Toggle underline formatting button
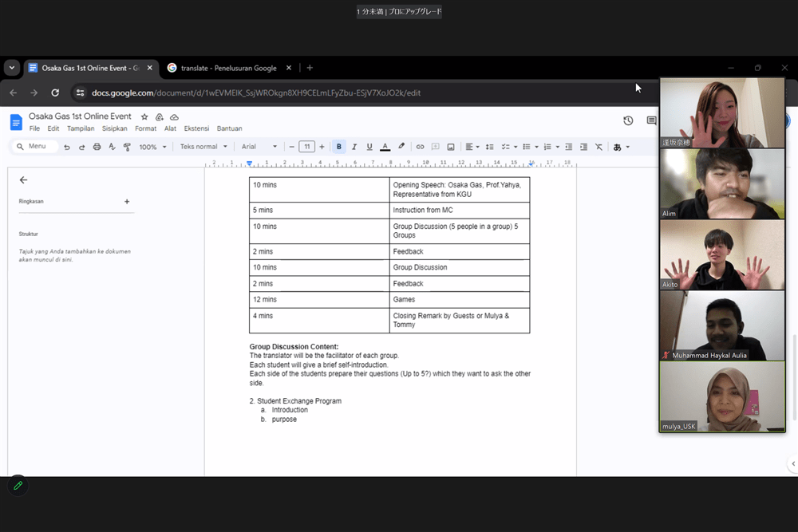Viewport: 798px width, 532px height. pos(369,147)
